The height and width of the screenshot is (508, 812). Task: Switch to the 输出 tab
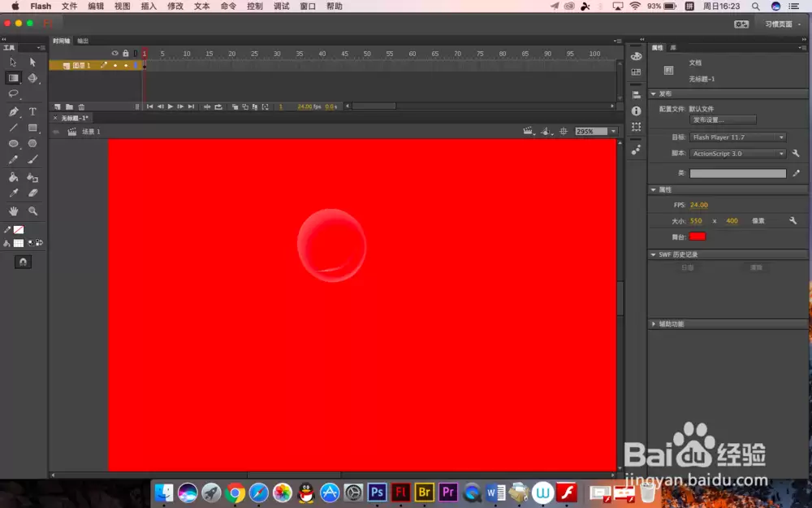(x=83, y=41)
